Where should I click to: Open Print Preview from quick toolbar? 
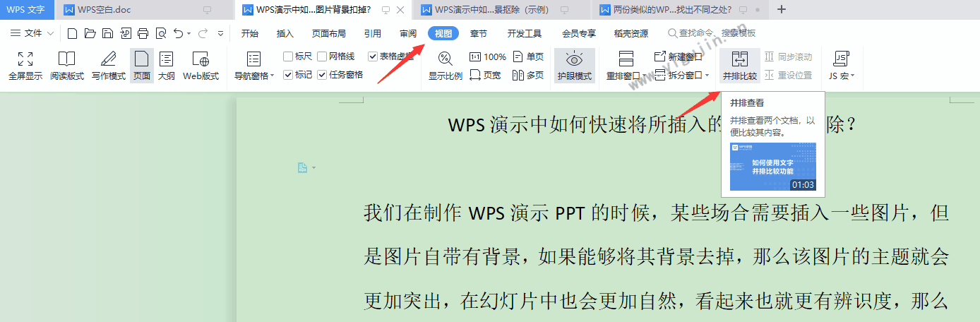[161, 33]
